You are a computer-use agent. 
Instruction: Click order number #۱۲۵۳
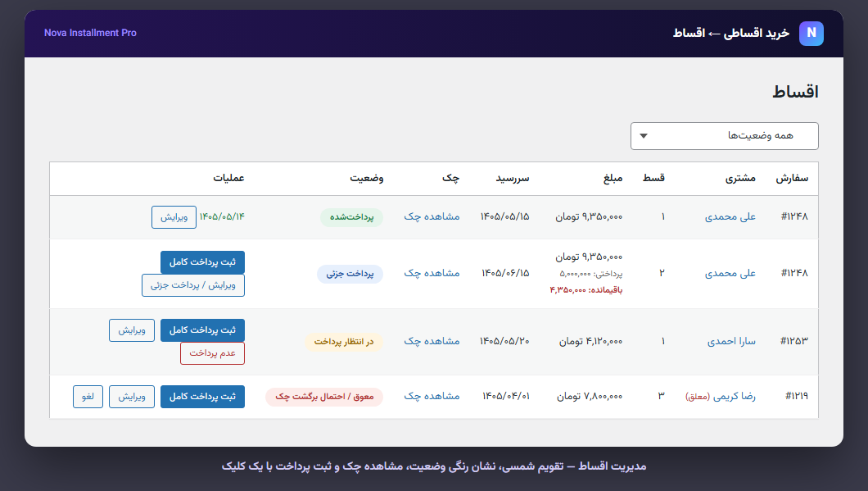point(793,341)
